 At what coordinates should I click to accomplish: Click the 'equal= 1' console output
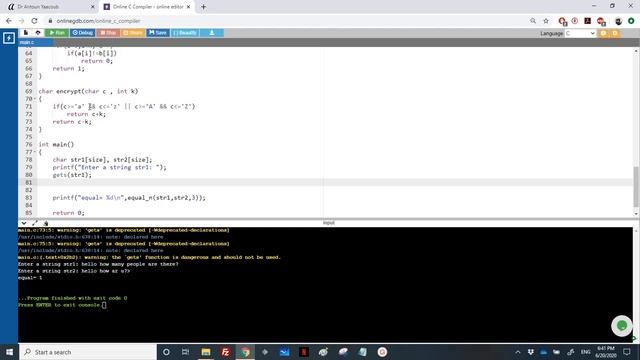[x=30, y=278]
